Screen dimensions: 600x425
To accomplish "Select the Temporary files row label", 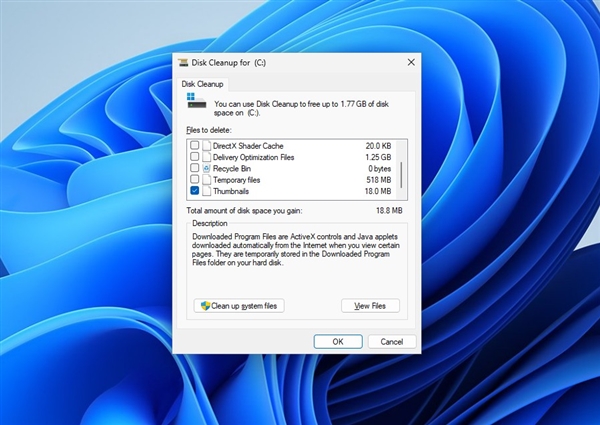I will pos(236,180).
